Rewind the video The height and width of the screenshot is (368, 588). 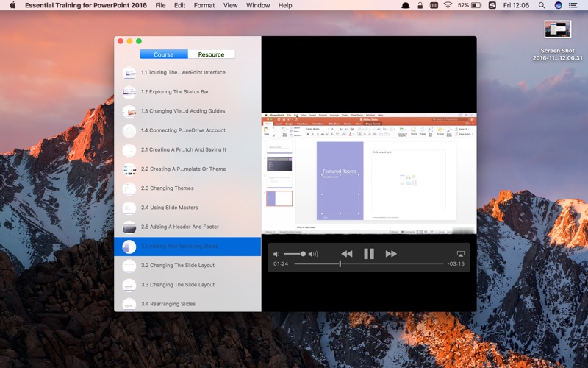click(x=346, y=254)
